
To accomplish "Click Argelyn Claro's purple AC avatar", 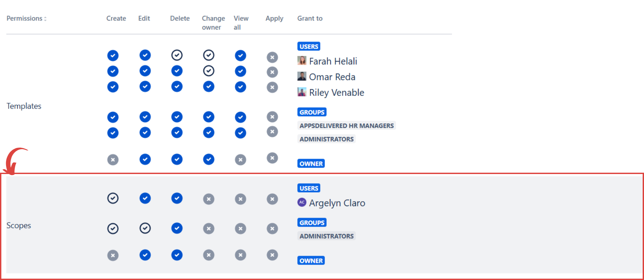I will click(x=302, y=202).
